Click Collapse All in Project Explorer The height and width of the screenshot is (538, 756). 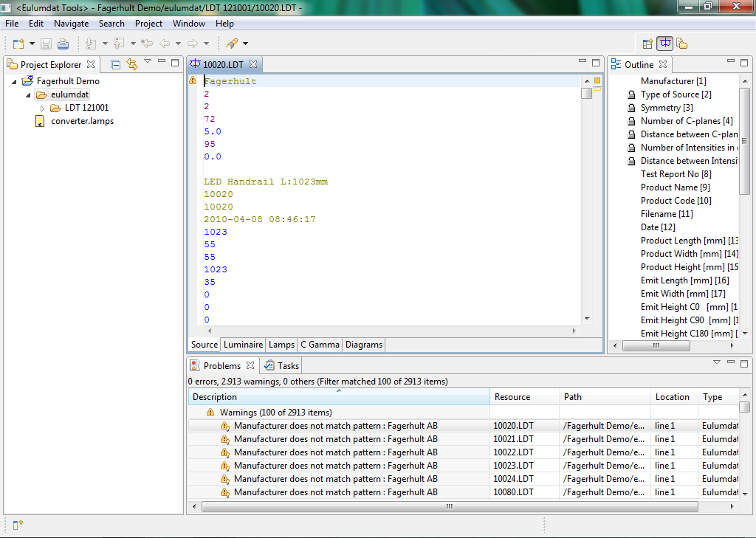click(116, 64)
